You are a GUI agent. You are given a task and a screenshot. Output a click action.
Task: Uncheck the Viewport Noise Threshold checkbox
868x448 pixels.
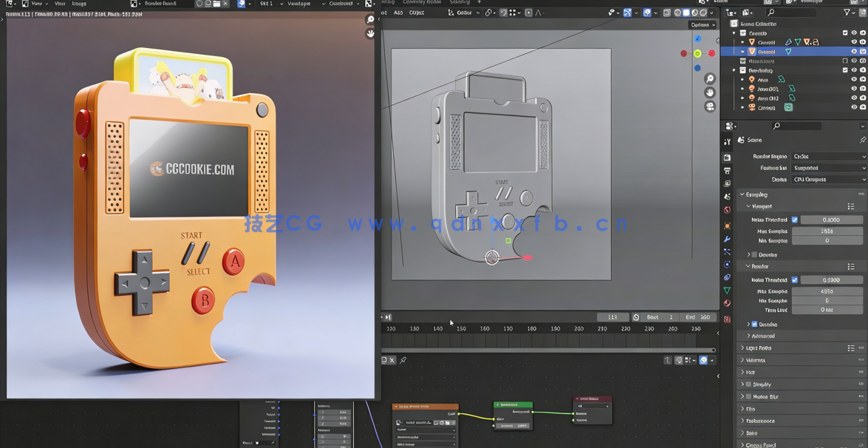point(795,220)
